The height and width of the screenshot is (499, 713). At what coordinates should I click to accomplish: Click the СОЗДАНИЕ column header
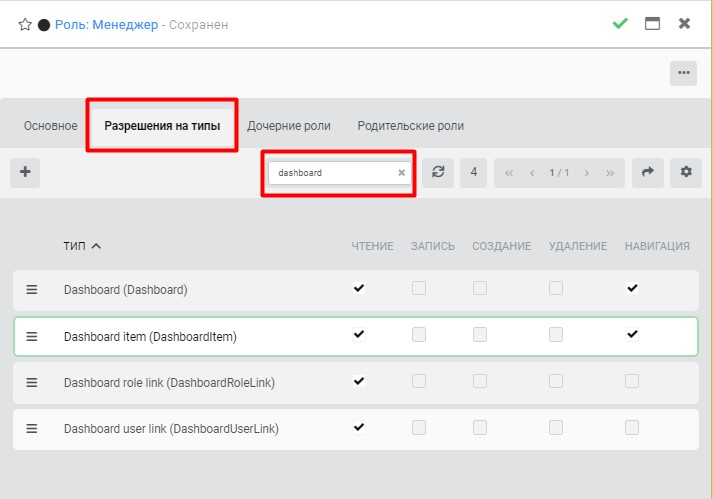tap(502, 246)
